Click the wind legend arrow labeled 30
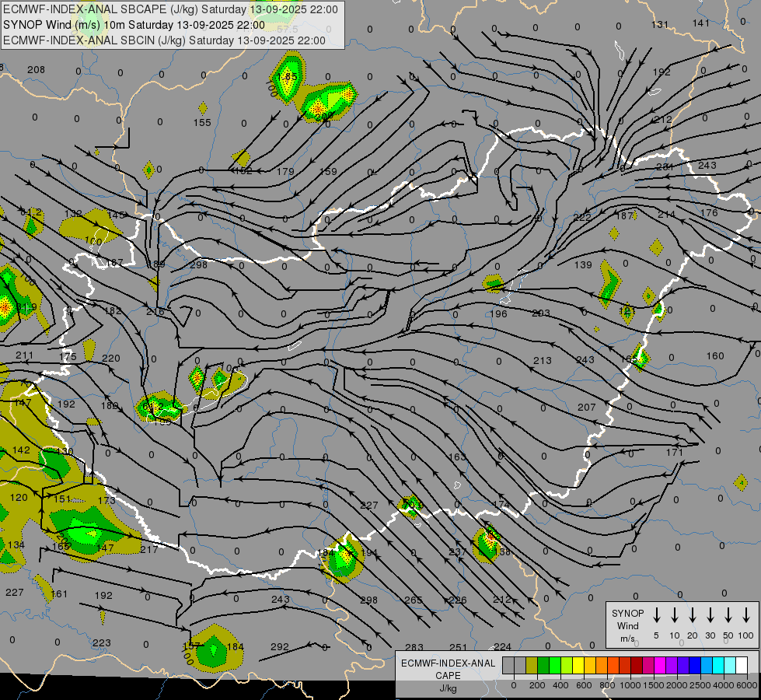This screenshot has width=761, height=700. click(710, 615)
